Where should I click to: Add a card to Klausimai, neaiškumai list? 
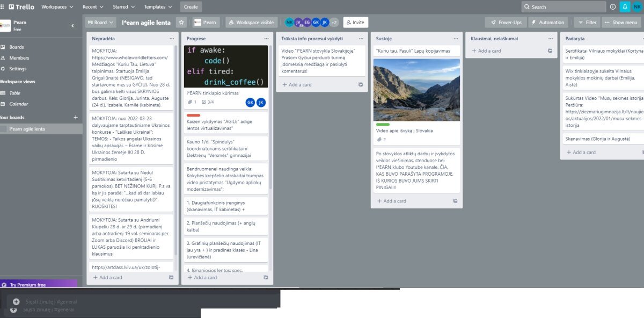click(489, 51)
